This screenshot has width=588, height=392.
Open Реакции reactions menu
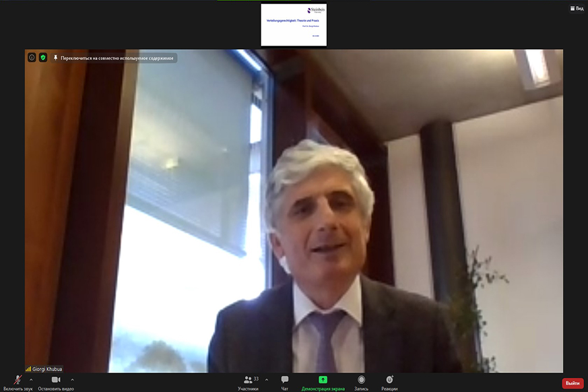click(x=389, y=381)
